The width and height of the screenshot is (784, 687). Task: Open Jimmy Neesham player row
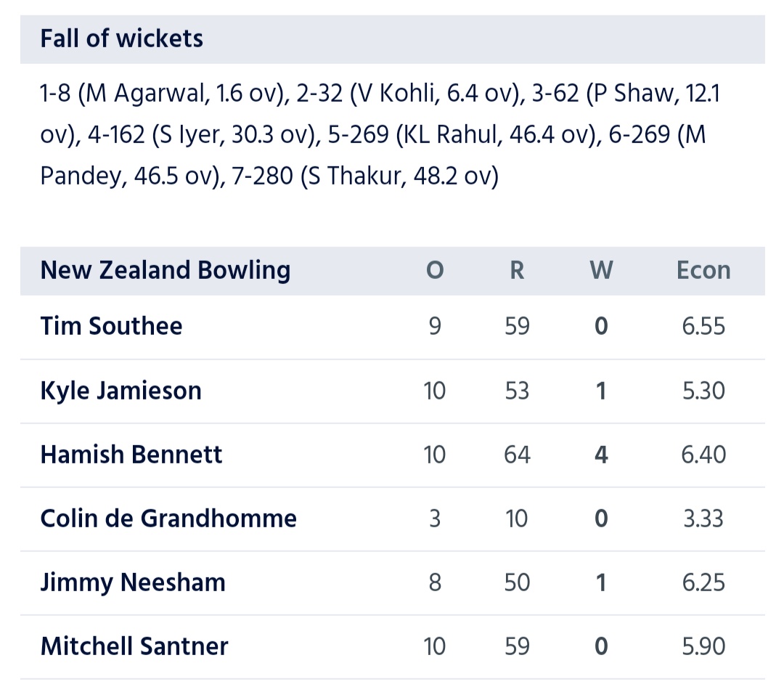point(393,583)
